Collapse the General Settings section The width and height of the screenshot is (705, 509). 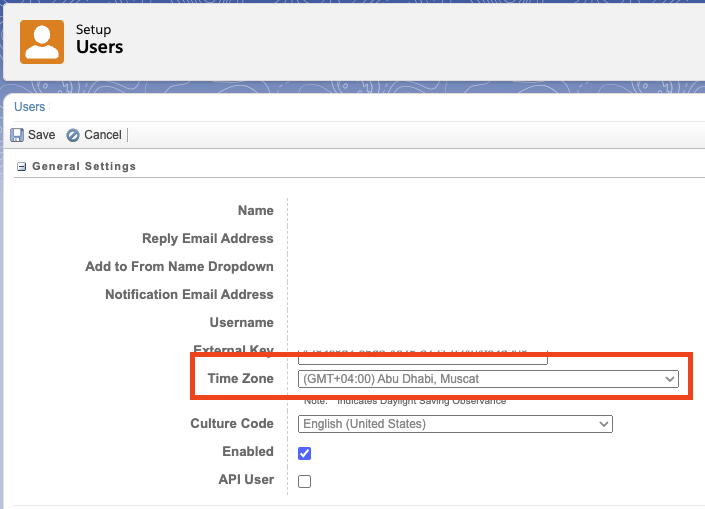pos(21,167)
